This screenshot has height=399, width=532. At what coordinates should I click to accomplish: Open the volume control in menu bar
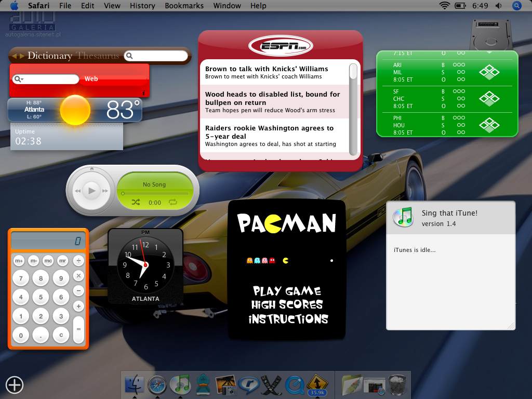pyautogui.click(x=498, y=6)
